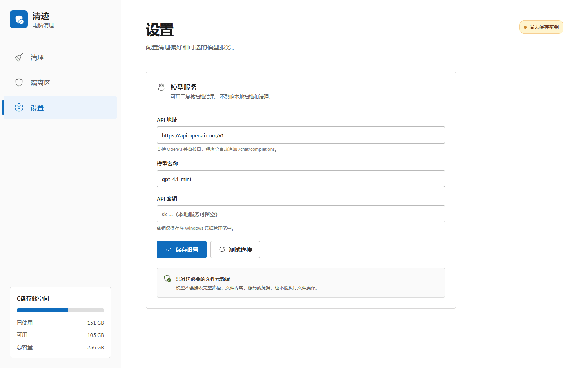Focus the 模型名称 input field
Image resolution: width=588 pixels, height=368 pixels.
[x=301, y=179]
